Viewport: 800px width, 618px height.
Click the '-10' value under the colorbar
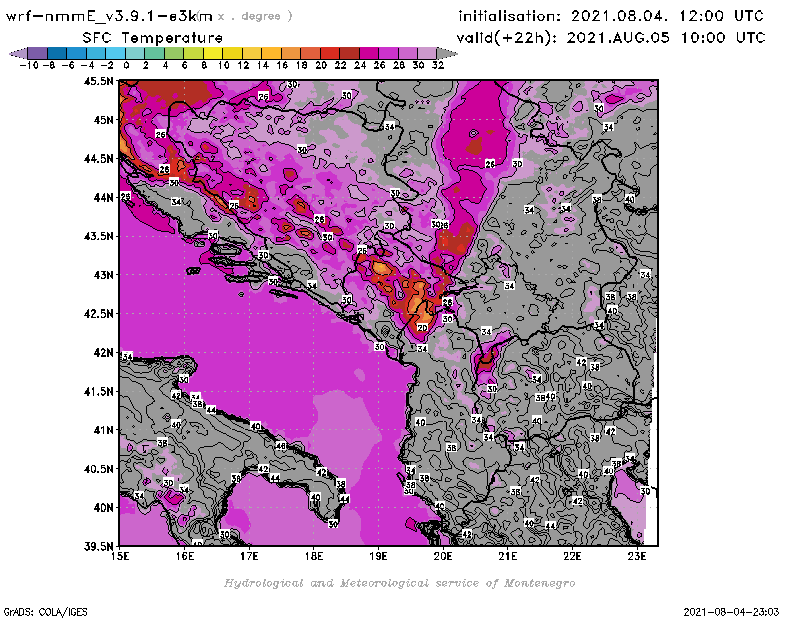tap(29, 65)
